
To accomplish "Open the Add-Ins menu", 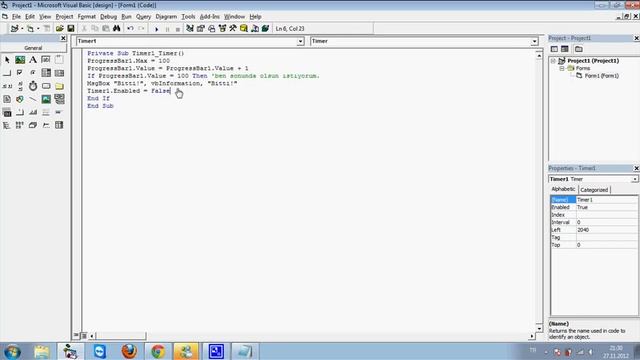I will [209, 17].
